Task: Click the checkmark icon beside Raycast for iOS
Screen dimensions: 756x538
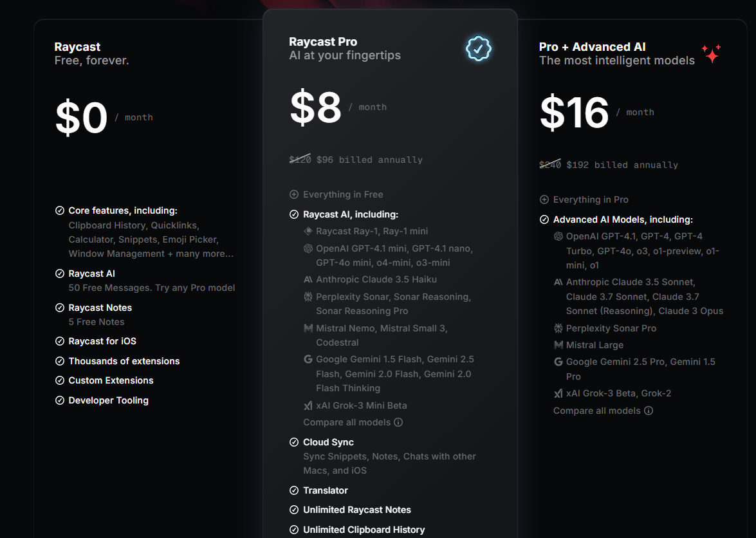Action: point(60,341)
